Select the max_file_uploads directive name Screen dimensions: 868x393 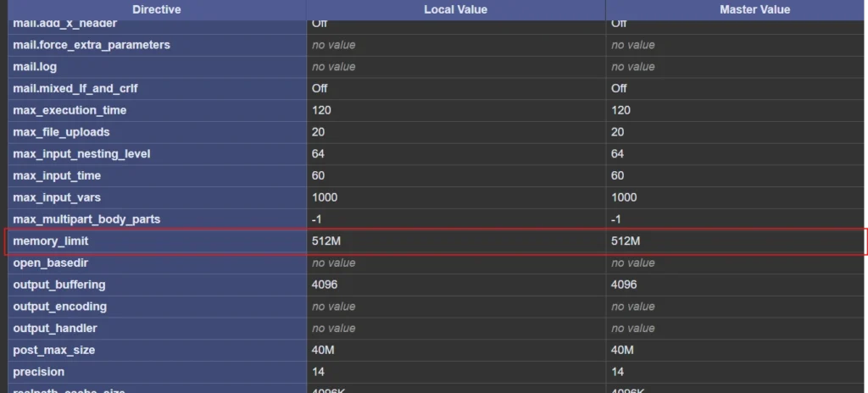[61, 132]
